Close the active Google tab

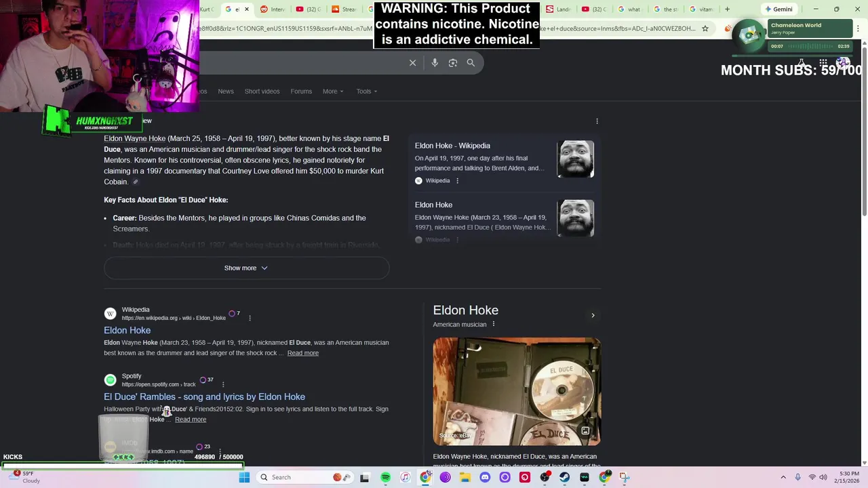tap(246, 9)
